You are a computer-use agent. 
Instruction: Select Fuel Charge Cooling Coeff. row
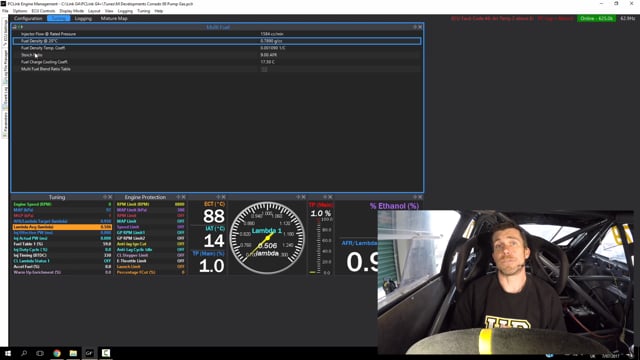pyautogui.click(x=217, y=62)
